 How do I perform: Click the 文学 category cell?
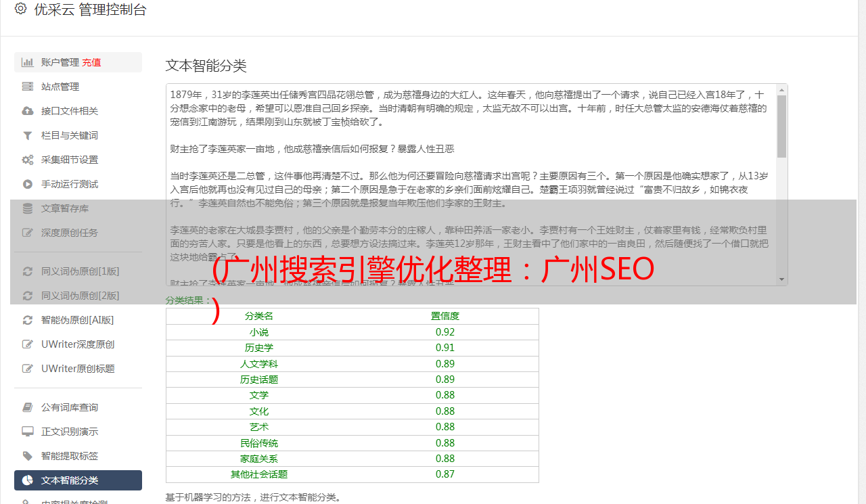point(259,395)
